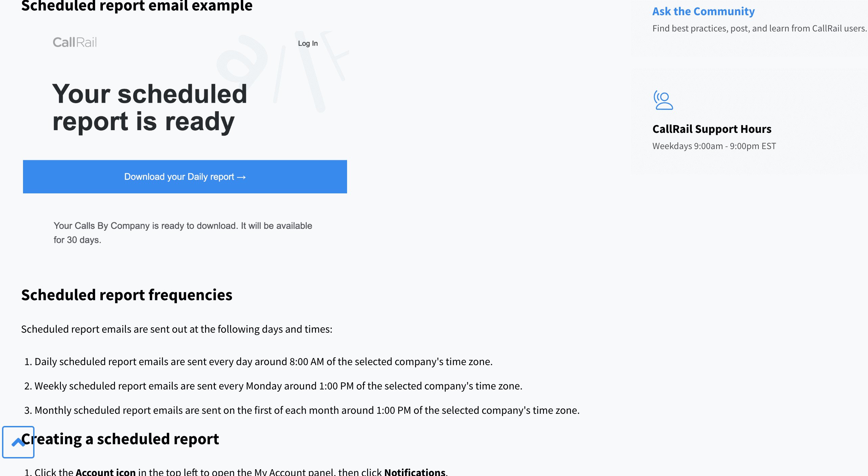Click the Find best practices description text
The width and height of the screenshot is (868, 476).
coord(759,28)
